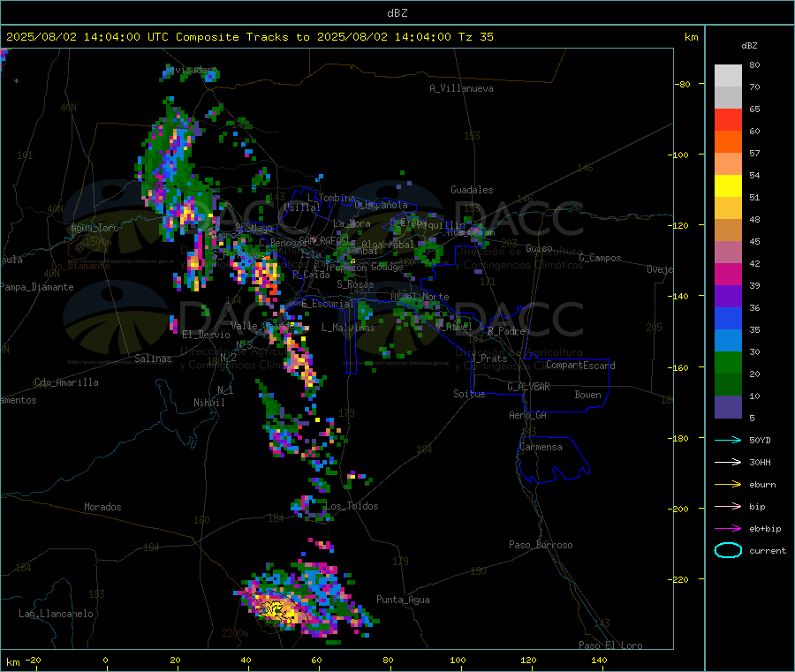The height and width of the screenshot is (672, 795).
Task: Click the Guadales place label
Action: [x=472, y=190]
